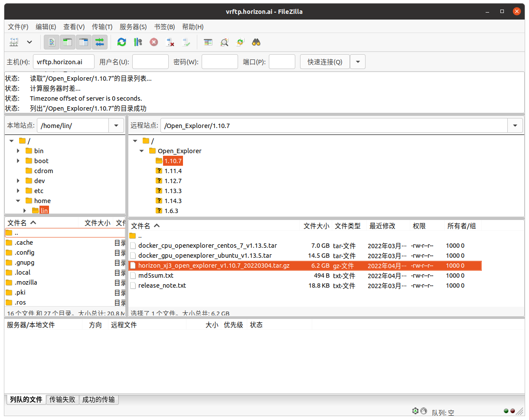Viewport: 529px width, 420px height.
Task: Select the release_note.txt file
Action: point(162,285)
